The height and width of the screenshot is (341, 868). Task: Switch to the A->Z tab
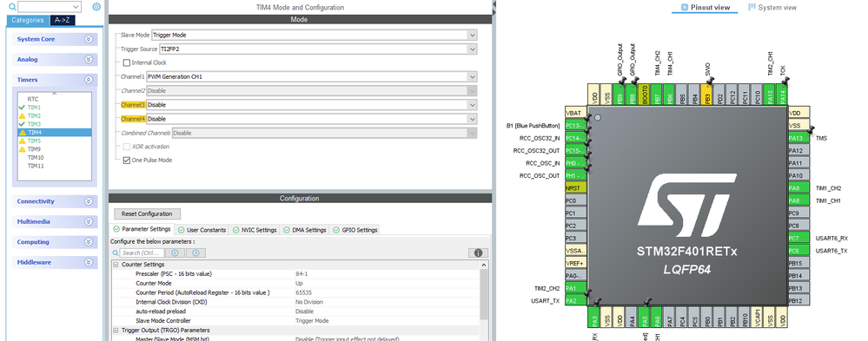click(62, 21)
